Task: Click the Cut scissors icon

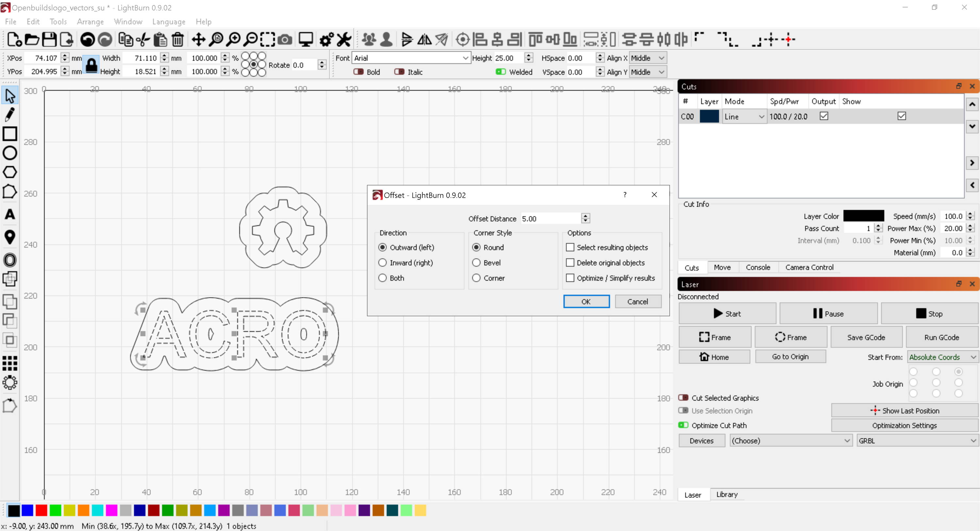Action: pyautogui.click(x=143, y=39)
